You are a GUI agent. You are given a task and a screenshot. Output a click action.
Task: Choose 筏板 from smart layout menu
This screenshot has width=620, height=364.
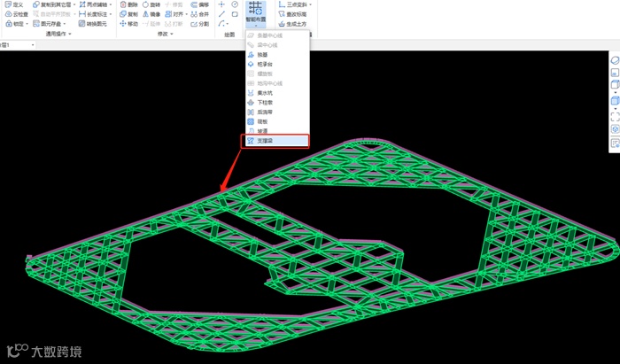pyautogui.click(x=276, y=121)
